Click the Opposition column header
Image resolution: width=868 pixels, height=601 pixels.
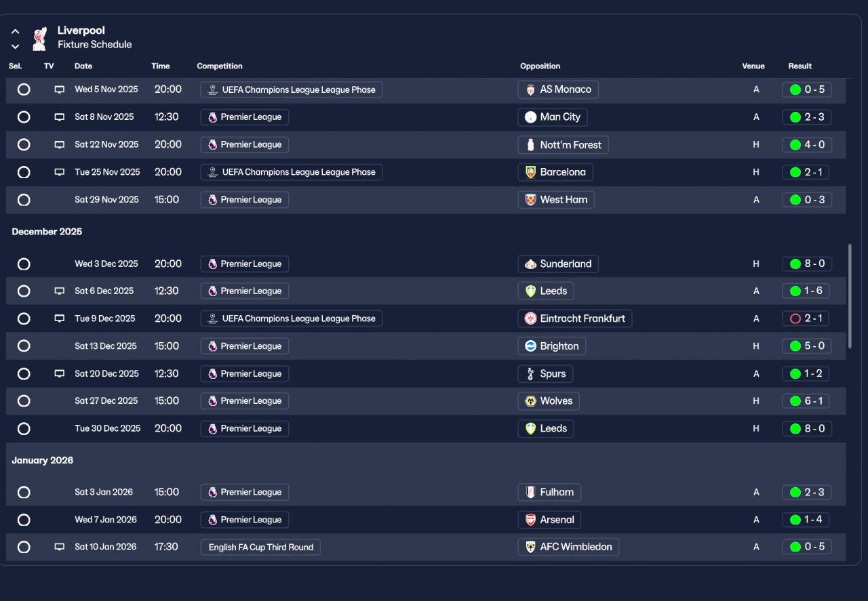click(540, 66)
